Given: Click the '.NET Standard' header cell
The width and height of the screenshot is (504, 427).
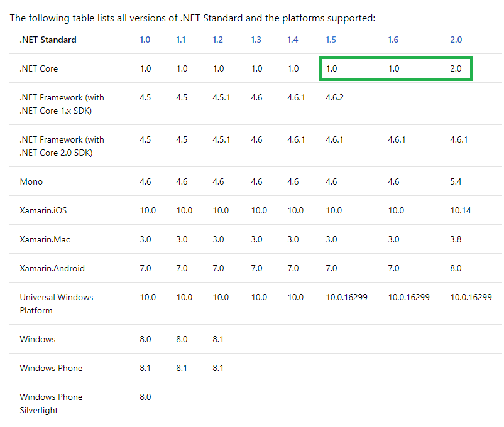Looking at the screenshot, I should pyautogui.click(x=48, y=40).
